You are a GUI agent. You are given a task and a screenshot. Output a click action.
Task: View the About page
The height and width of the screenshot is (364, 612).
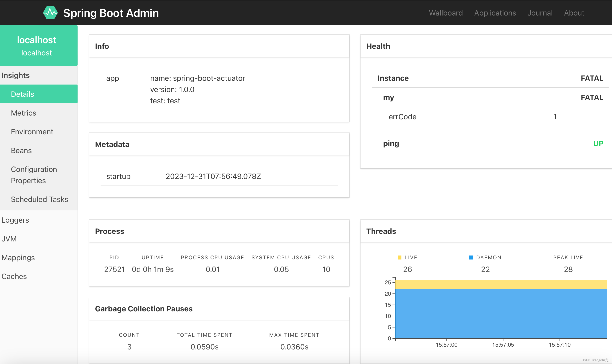574,13
